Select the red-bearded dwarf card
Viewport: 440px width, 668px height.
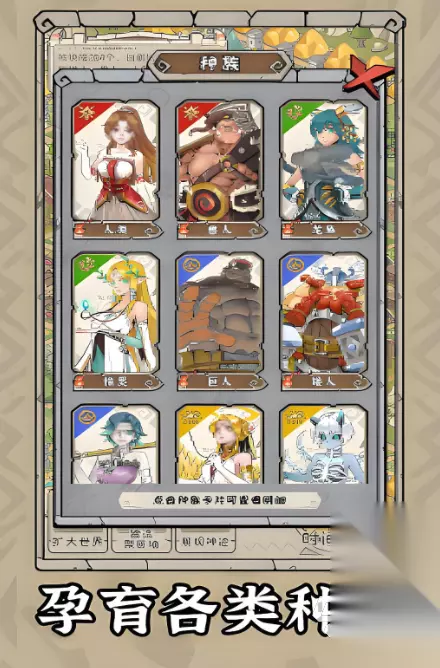point(324,313)
